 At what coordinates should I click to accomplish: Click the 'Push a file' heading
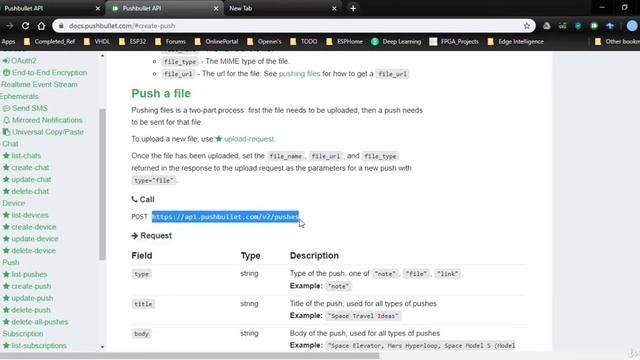pos(161,93)
